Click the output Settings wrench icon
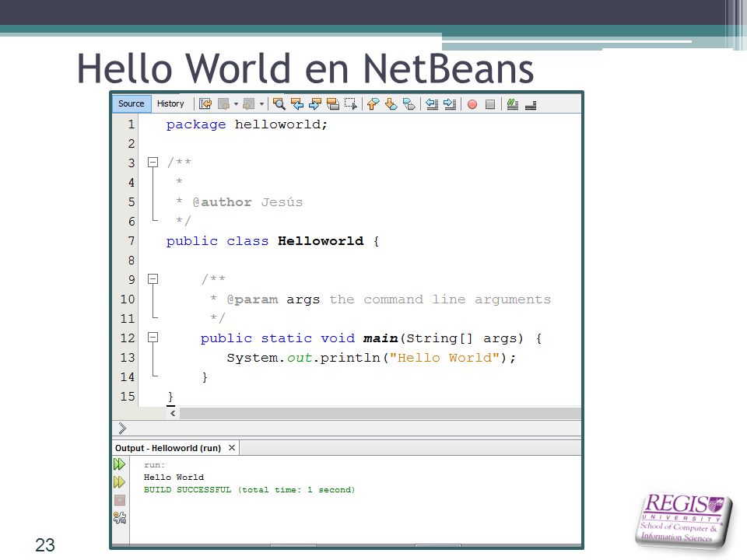This screenshot has height=560, width=747. tap(120, 518)
